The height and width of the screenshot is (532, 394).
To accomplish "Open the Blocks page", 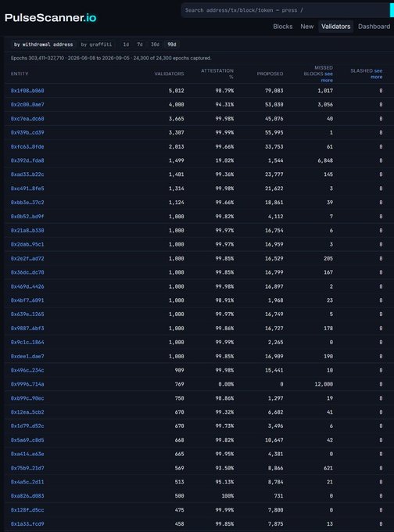I will 283,27.
